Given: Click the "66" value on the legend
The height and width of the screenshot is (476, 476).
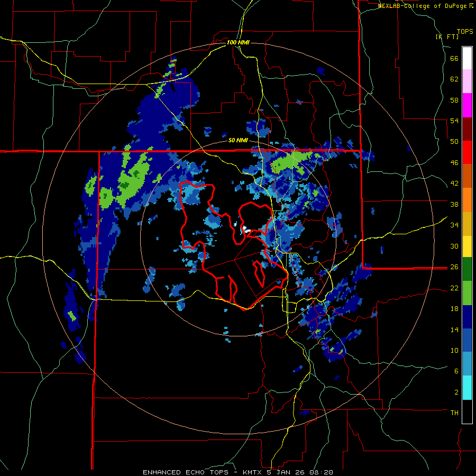Looking at the screenshot, I should (454, 59).
